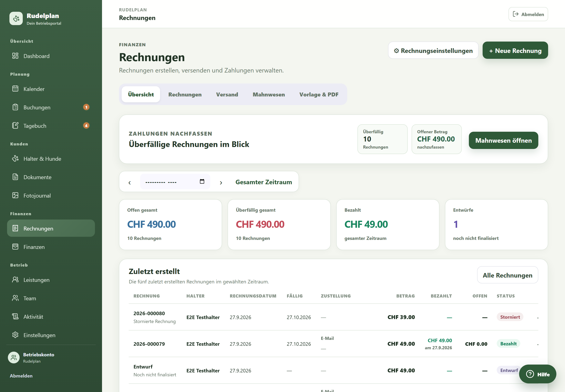This screenshot has width=565, height=392.
Task: Click the month date input field
Action: click(175, 182)
